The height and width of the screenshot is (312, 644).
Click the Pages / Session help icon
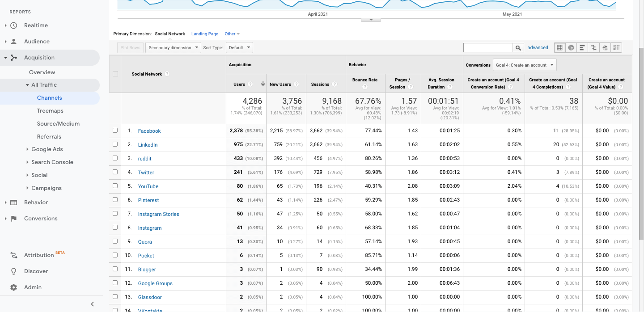click(411, 87)
